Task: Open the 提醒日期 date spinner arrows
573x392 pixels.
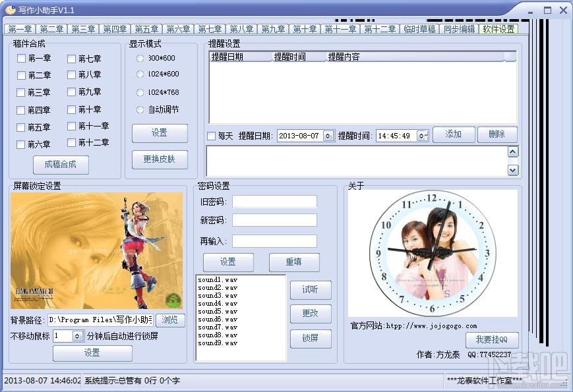Action: [328, 136]
